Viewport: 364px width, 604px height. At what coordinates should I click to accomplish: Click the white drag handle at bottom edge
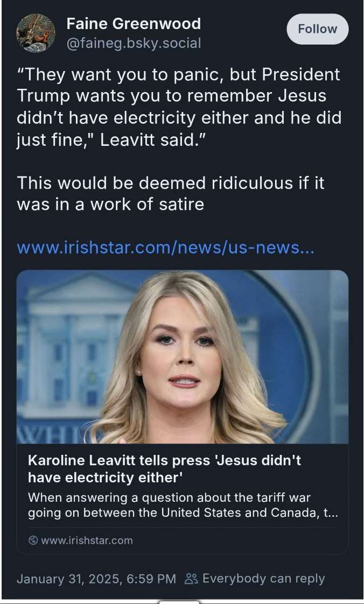tap(179, 602)
